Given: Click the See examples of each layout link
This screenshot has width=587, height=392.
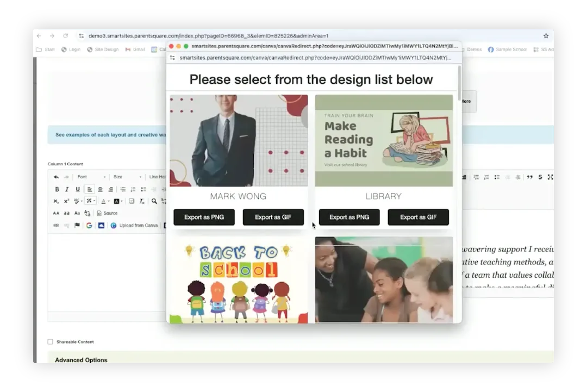Looking at the screenshot, I should (110, 135).
